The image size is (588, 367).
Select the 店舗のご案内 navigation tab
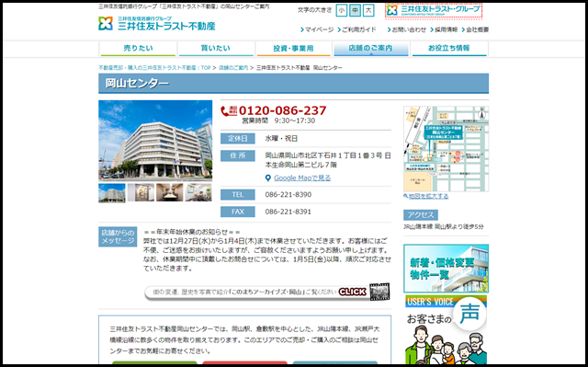[371, 49]
